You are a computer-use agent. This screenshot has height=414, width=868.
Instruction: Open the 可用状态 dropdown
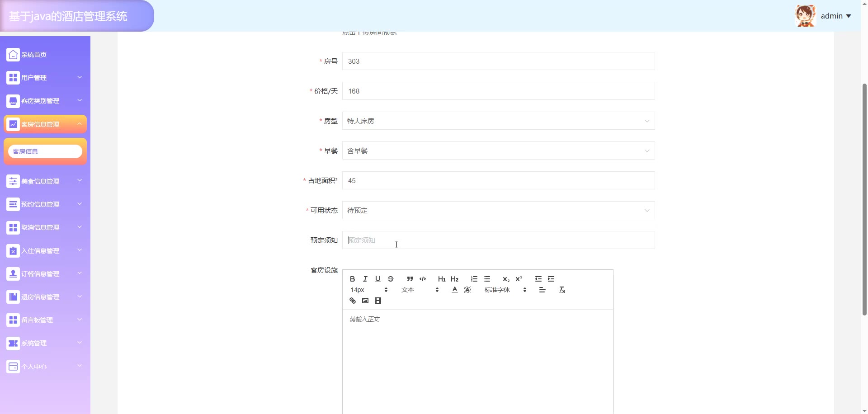tap(498, 210)
